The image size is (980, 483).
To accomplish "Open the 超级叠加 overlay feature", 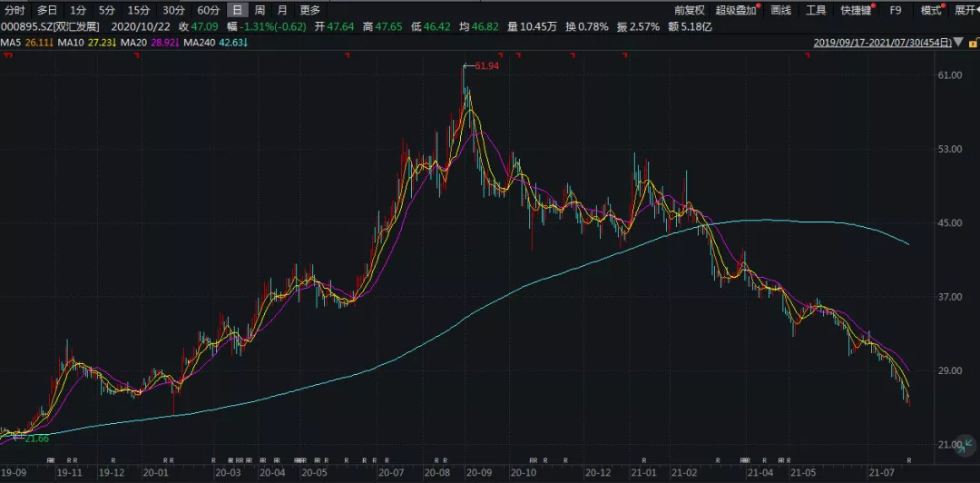I will (x=736, y=10).
